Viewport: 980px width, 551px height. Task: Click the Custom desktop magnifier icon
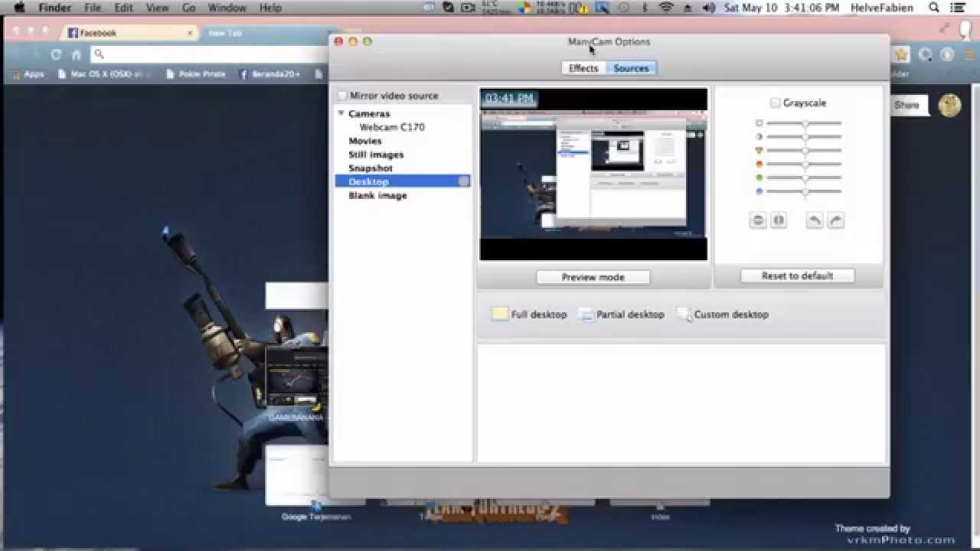(x=684, y=315)
